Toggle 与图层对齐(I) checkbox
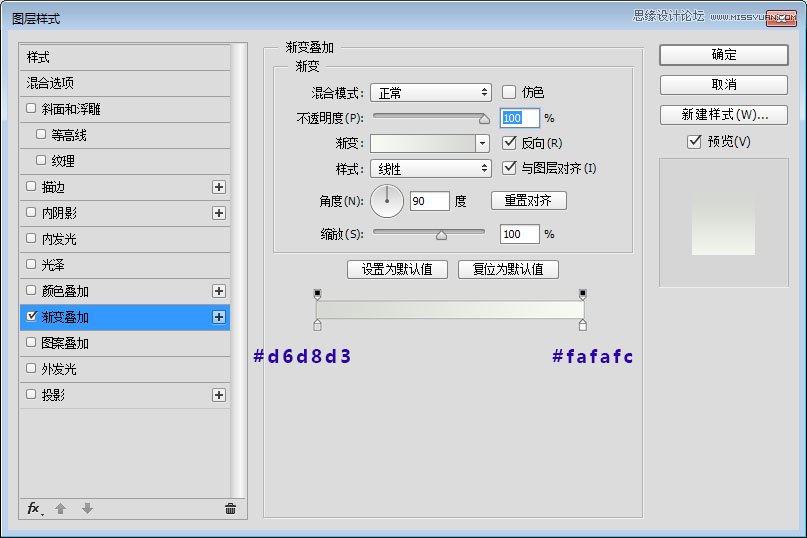The image size is (807, 538). click(x=509, y=168)
